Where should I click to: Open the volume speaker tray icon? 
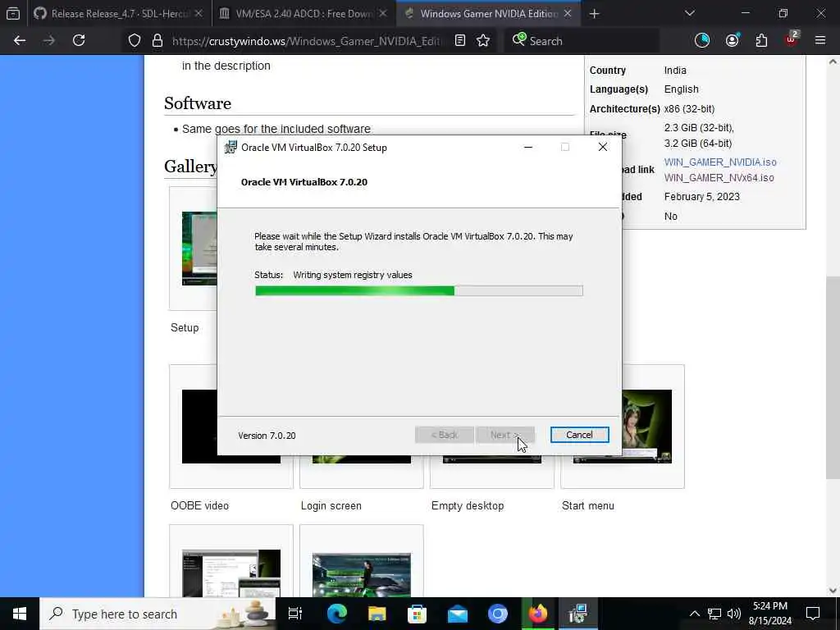tap(734, 614)
